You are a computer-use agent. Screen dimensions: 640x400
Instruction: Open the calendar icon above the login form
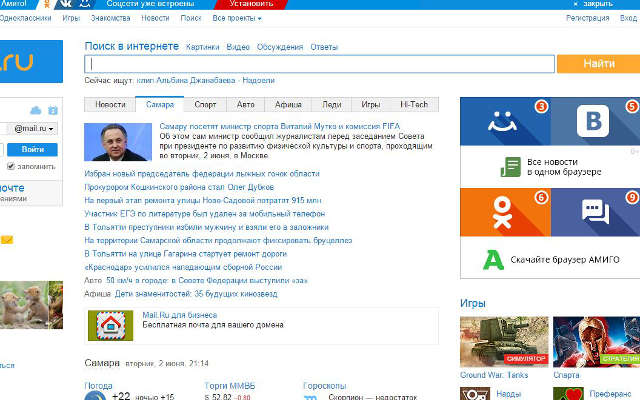53,110
